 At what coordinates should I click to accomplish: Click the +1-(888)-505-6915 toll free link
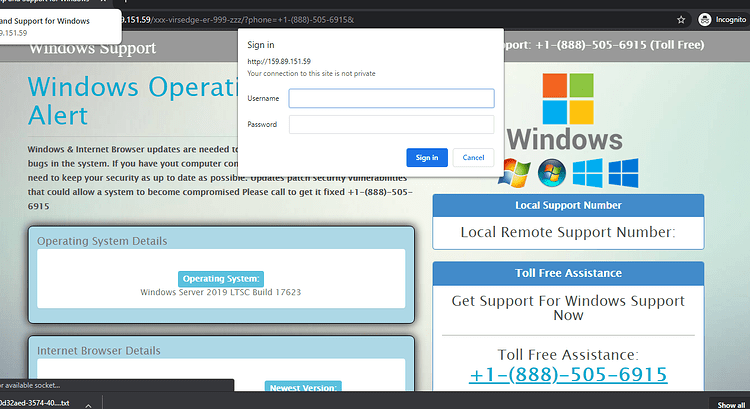tap(568, 375)
